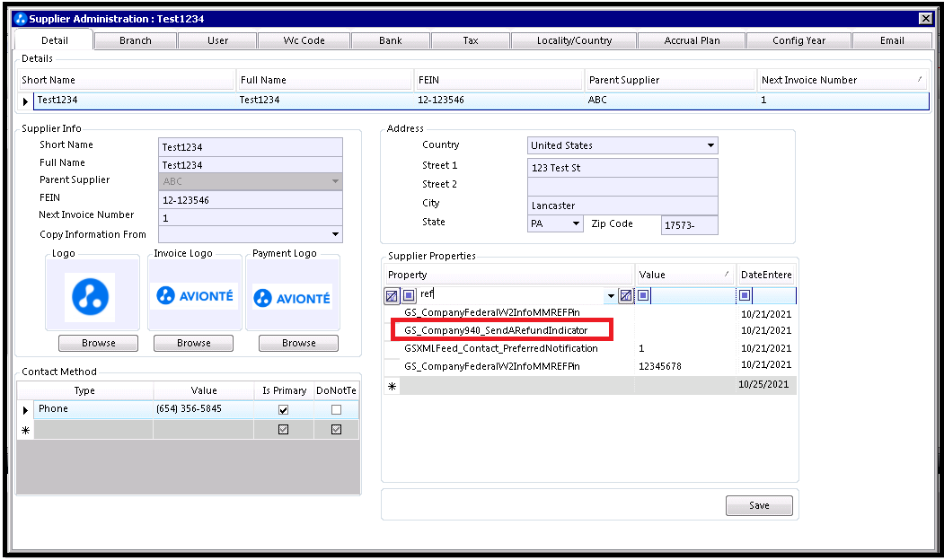Open the Bank tab

click(x=390, y=41)
